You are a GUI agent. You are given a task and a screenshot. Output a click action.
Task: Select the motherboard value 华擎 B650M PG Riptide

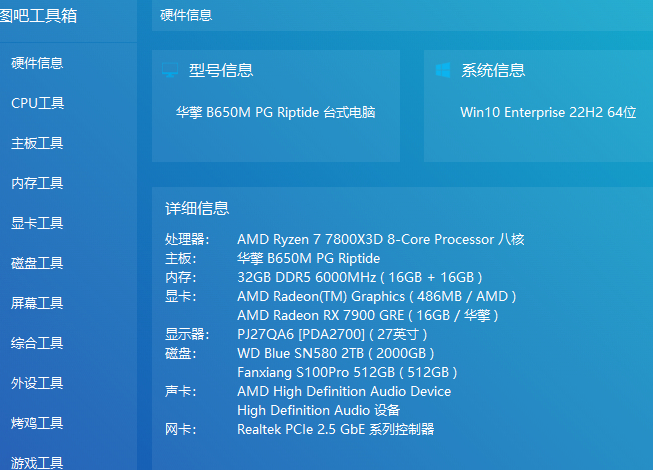[309, 259]
